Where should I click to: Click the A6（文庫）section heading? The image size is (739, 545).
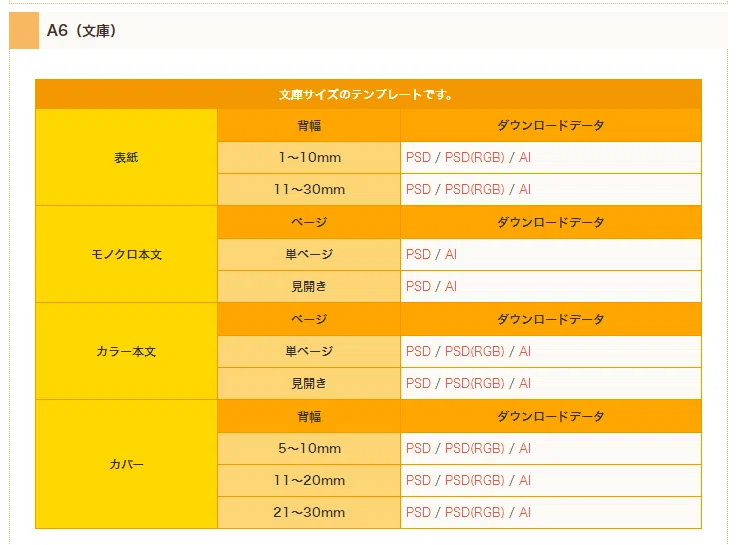81,31
